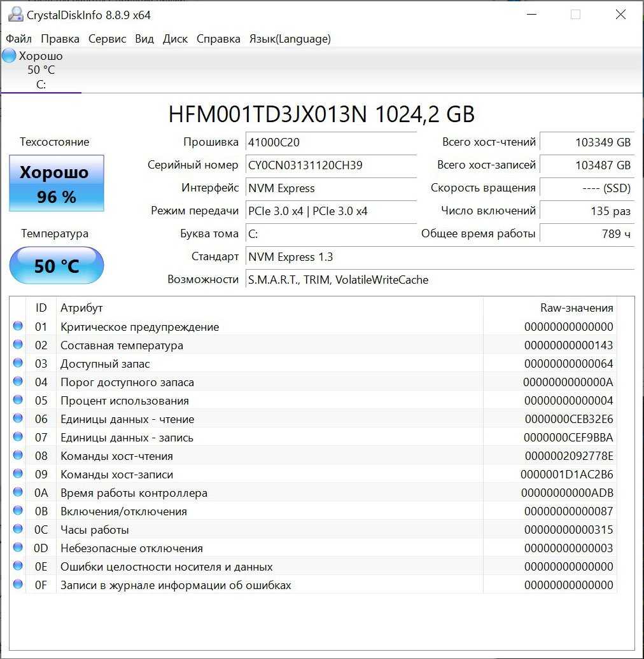Open the Сервис menu
Viewport: 644px width, 659px height.
click(x=107, y=39)
